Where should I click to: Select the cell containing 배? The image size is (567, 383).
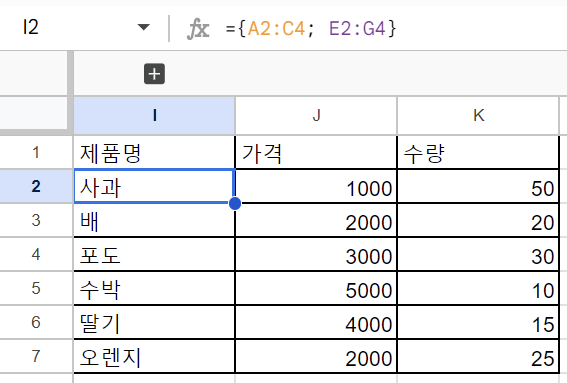(x=154, y=220)
